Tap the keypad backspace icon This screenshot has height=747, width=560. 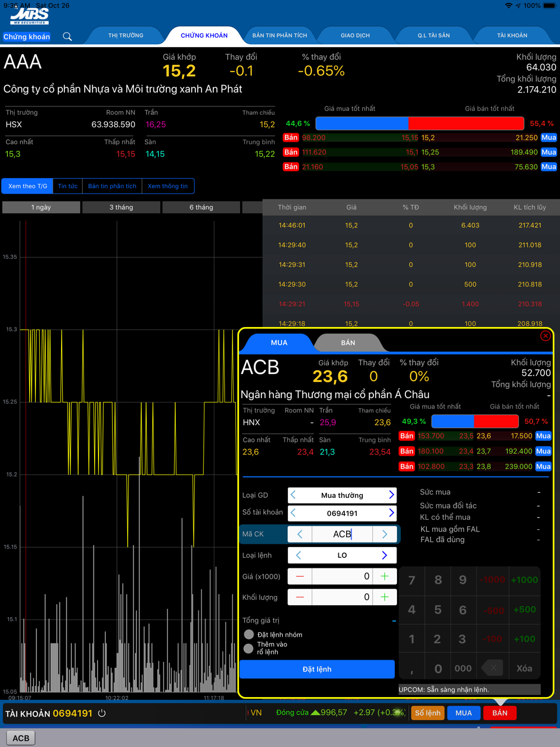[493, 668]
